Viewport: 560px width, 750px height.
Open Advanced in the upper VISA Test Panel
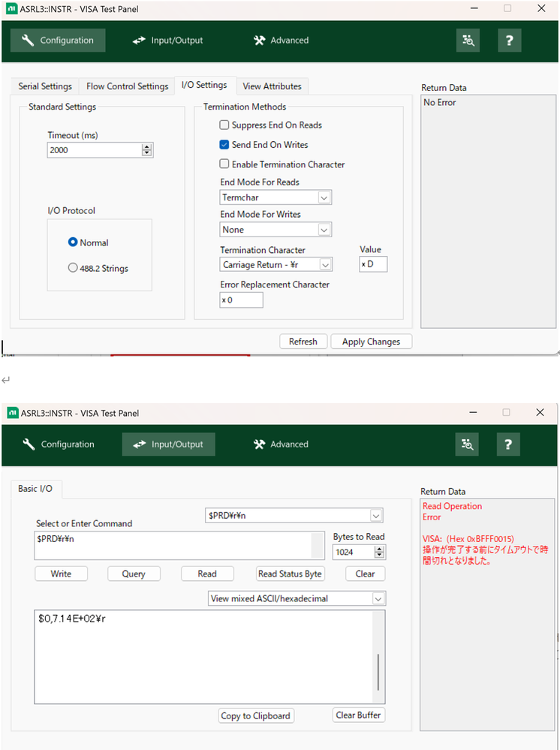tap(282, 41)
